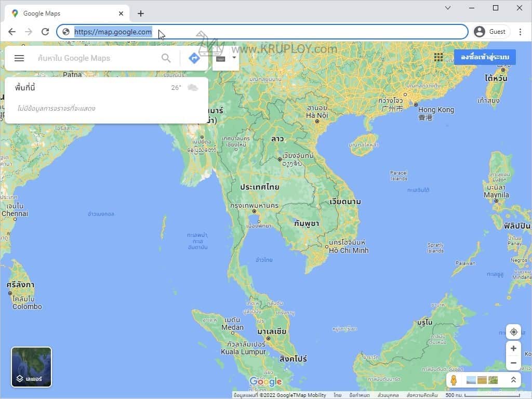The width and height of the screenshot is (532, 399).
Task: Click the Paracel Islands label
Action: pos(398,176)
